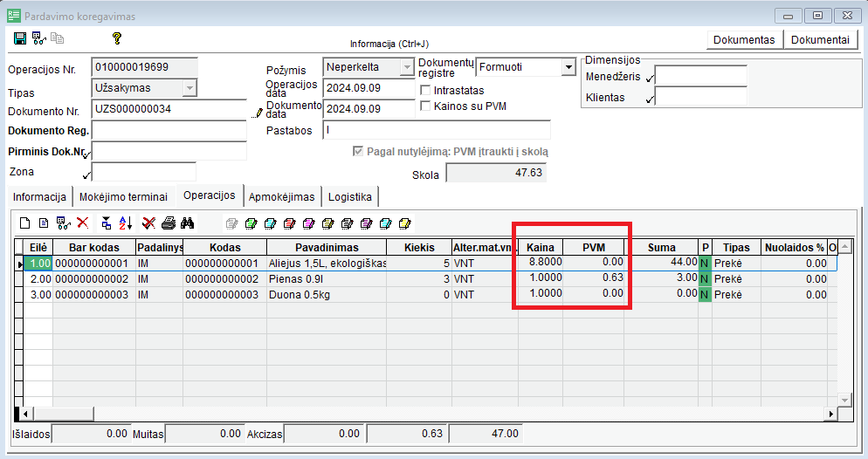
Task: Toggle the Pagal nutylėjimą PVM checkbox
Action: coord(357,151)
